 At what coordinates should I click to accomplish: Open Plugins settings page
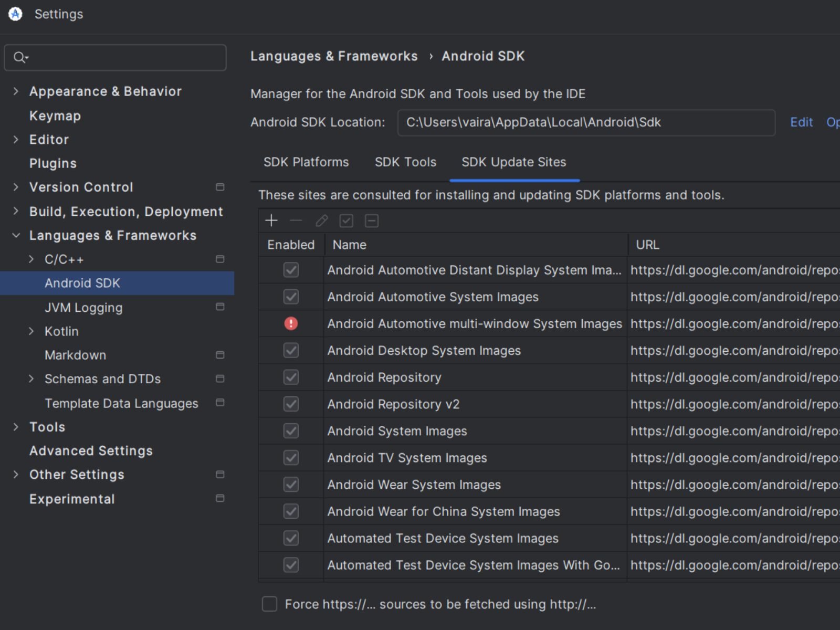click(53, 163)
